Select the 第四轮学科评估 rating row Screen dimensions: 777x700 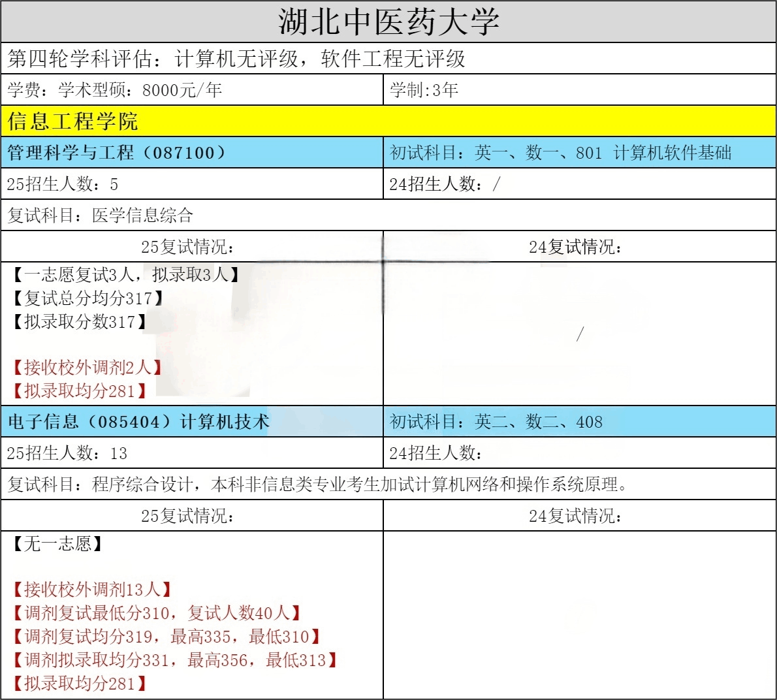point(236,59)
